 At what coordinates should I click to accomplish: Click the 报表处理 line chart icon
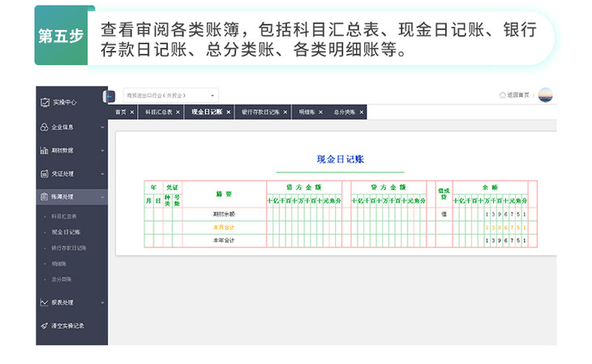coord(45,302)
